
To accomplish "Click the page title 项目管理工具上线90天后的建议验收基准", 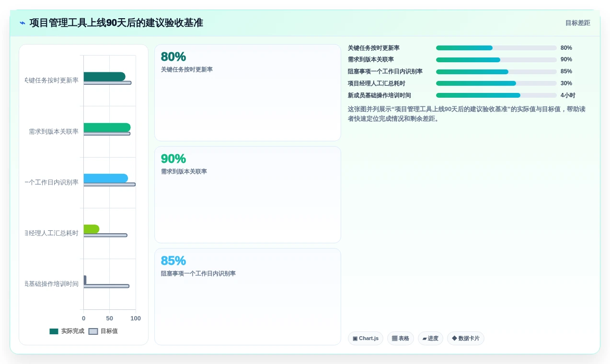I will pyautogui.click(x=116, y=23).
